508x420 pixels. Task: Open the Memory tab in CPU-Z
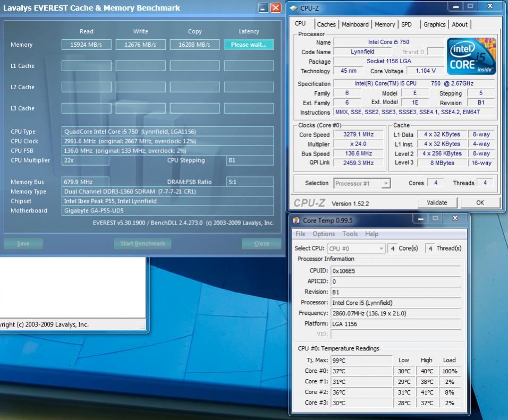point(385,24)
